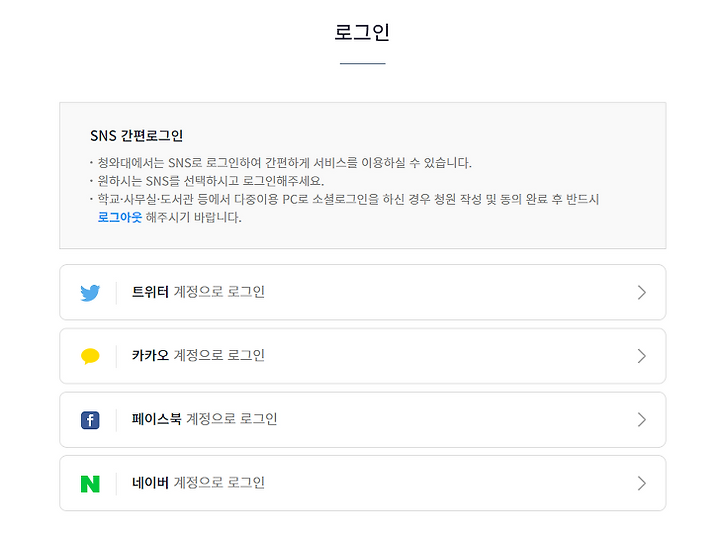
Task: Click the divider line under 로그인 title
Action: click(x=362, y=63)
